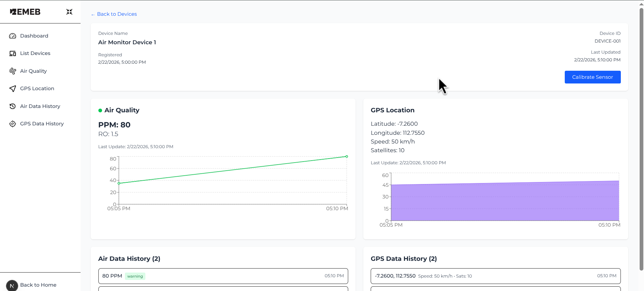
Task: Click the GPS Data History target icon
Action: [x=13, y=124]
